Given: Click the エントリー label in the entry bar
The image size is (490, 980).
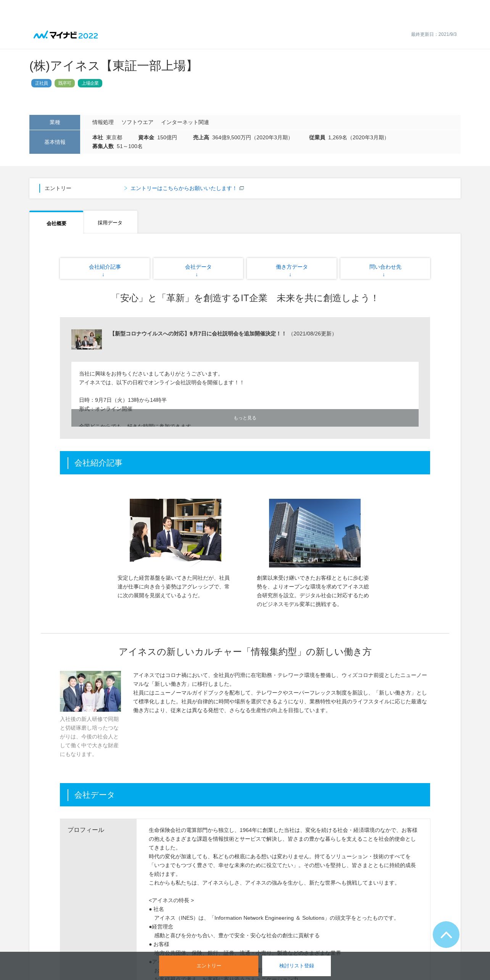Looking at the screenshot, I should (58, 188).
